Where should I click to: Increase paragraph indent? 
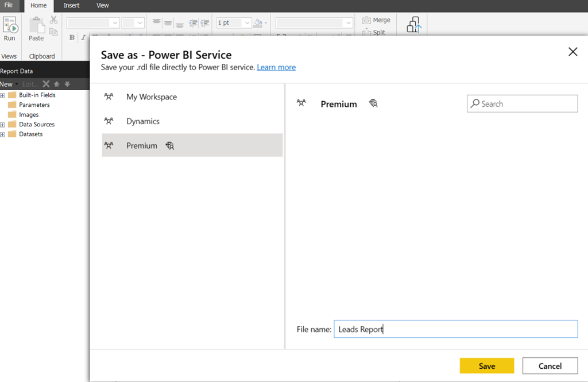point(205,24)
